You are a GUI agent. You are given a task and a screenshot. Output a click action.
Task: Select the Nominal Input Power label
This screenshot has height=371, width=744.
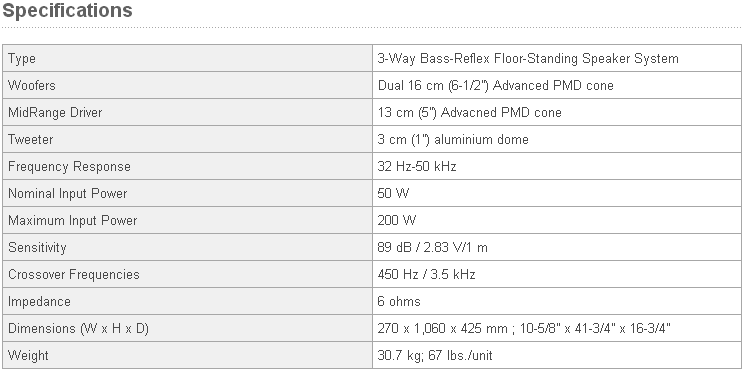[x=68, y=194]
